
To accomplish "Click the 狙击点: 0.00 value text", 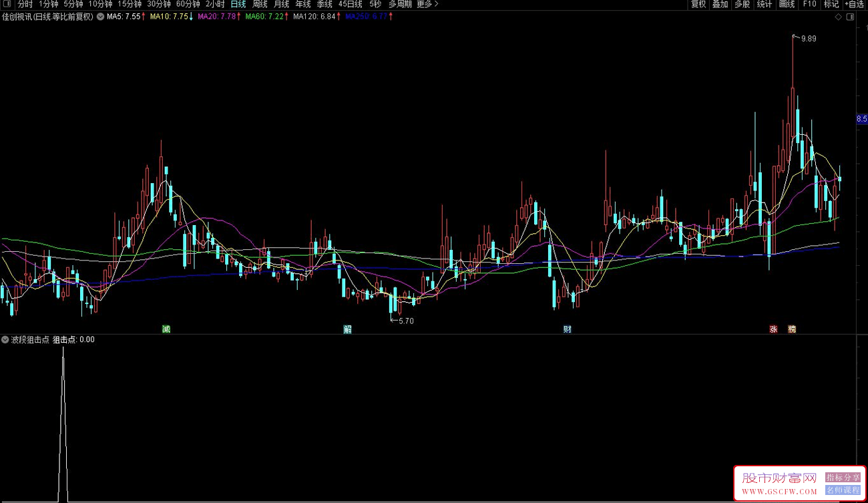I will (73, 339).
